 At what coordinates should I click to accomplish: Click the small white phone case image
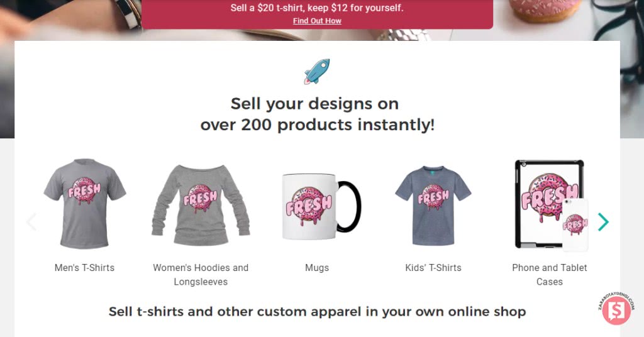pyautogui.click(x=575, y=225)
